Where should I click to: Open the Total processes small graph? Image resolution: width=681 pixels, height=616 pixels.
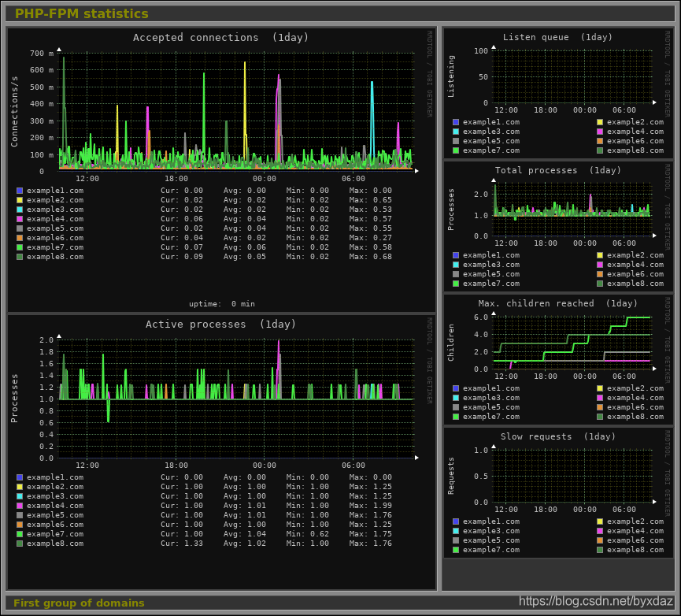(x=558, y=226)
